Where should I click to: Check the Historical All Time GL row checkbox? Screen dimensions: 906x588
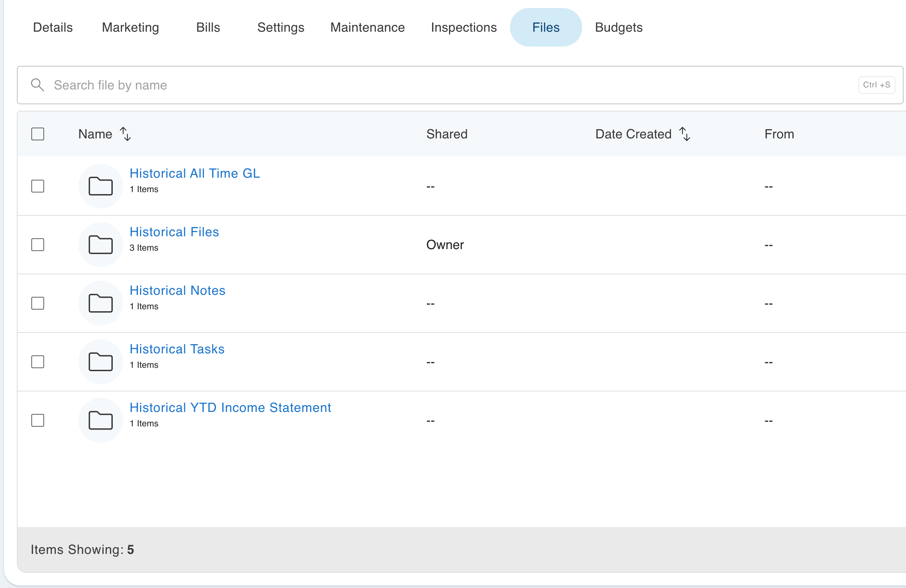click(38, 186)
